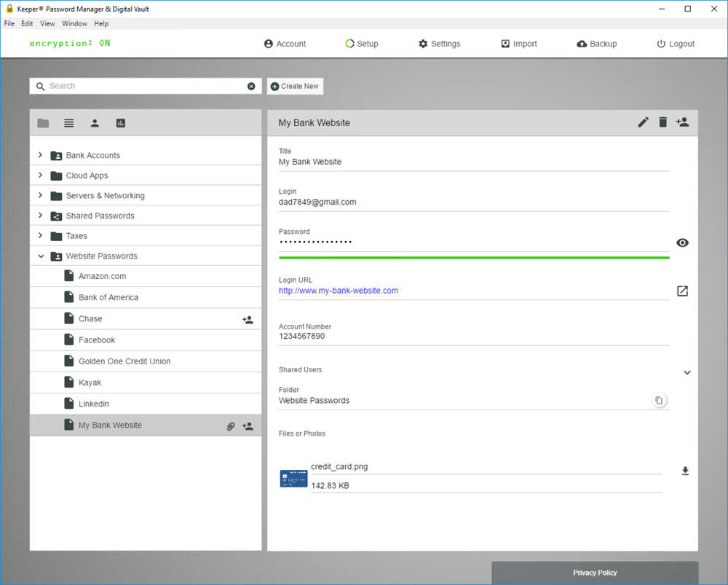Copy folder name with clipboard icon
This screenshot has width=728, height=585.
click(x=659, y=400)
